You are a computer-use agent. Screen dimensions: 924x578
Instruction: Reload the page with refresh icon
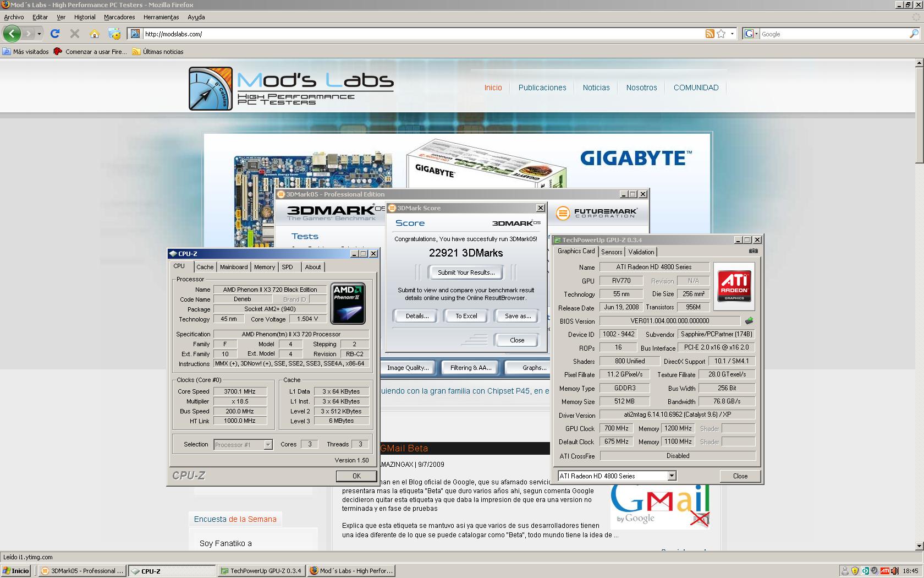(x=55, y=34)
